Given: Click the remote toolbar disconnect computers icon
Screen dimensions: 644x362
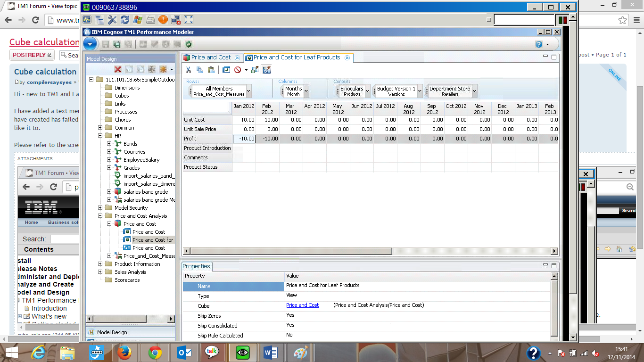Looking at the screenshot, I should coord(176,20).
